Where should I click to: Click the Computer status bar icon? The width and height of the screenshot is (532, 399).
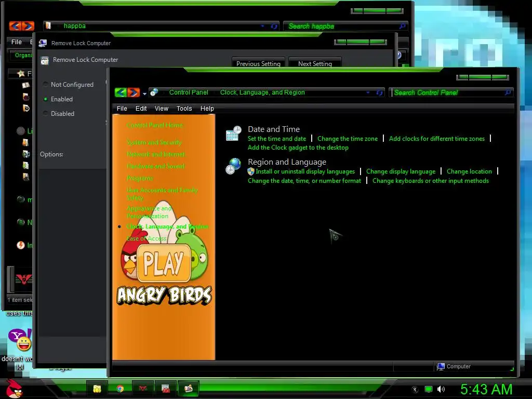[x=441, y=366]
